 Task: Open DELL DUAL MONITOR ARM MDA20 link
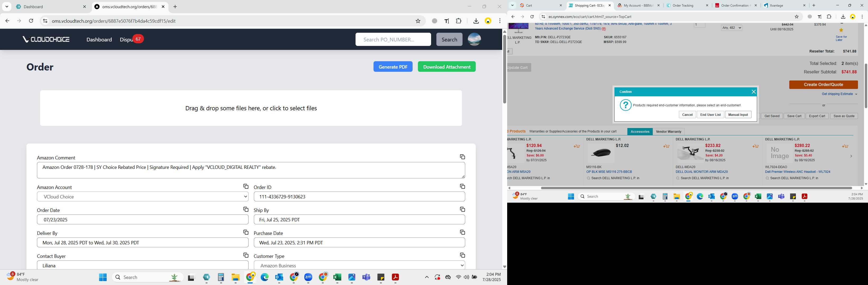702,172
